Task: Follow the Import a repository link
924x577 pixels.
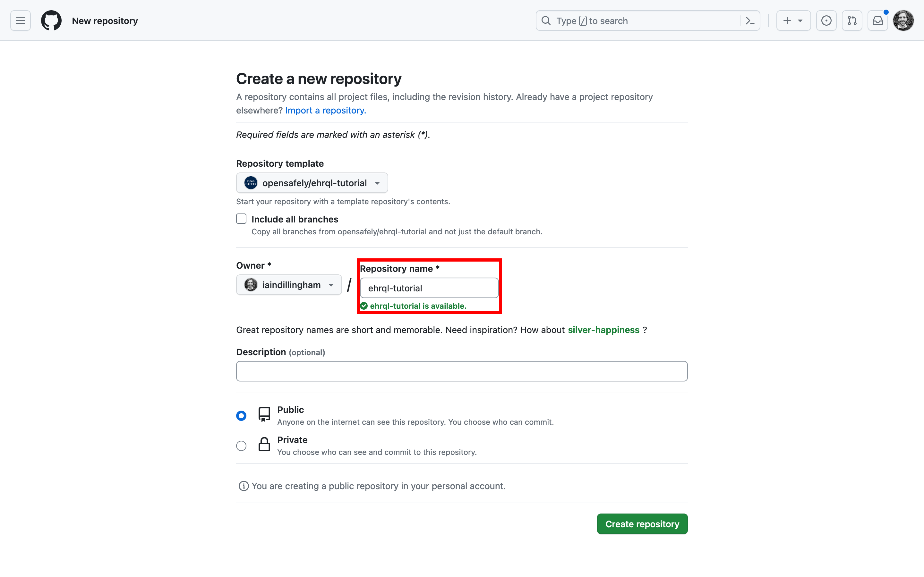Action: point(325,110)
